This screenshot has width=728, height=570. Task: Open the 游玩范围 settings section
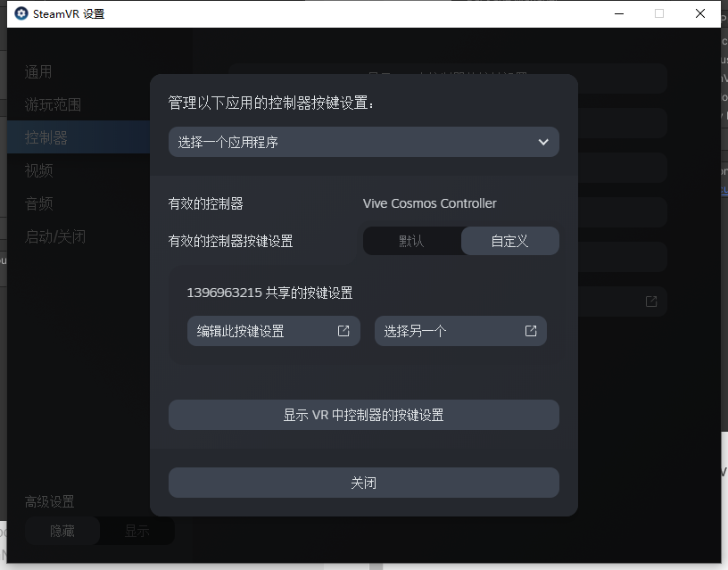point(52,104)
